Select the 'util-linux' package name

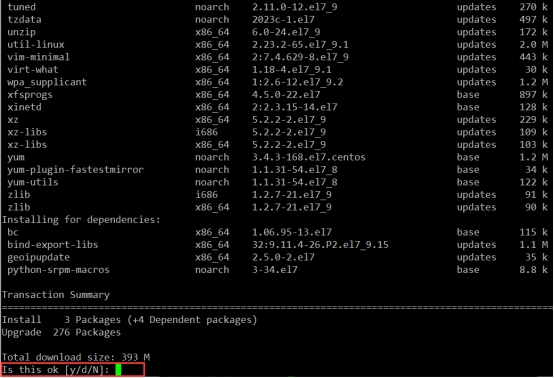[x=36, y=45]
